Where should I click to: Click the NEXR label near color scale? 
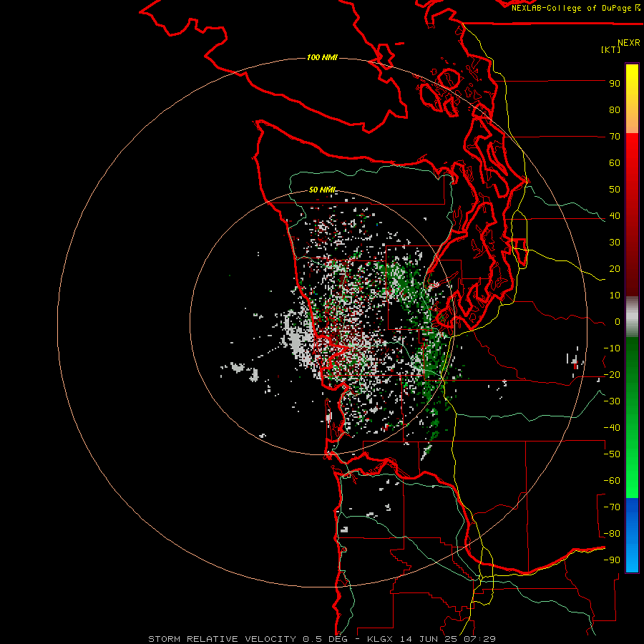629,42
